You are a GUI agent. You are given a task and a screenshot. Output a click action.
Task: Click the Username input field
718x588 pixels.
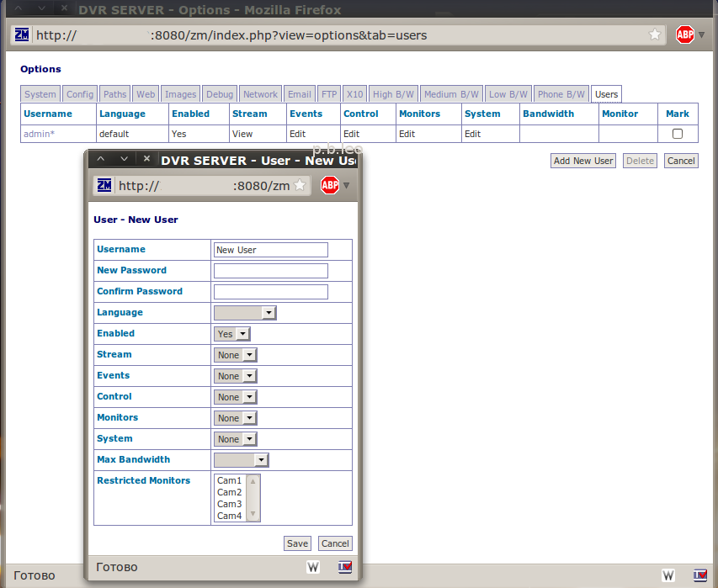[x=271, y=250]
